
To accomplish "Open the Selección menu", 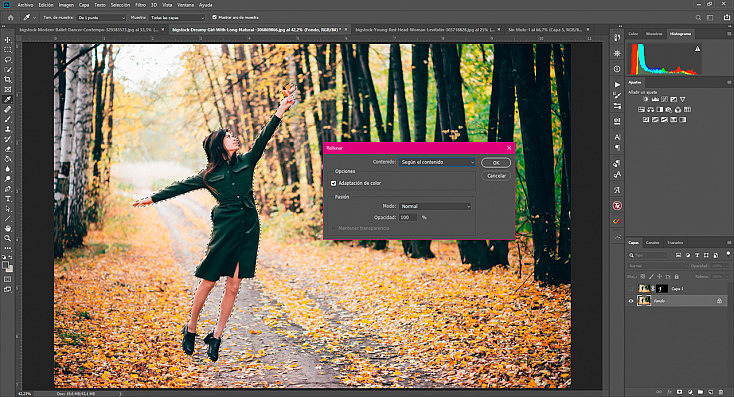I will [120, 5].
